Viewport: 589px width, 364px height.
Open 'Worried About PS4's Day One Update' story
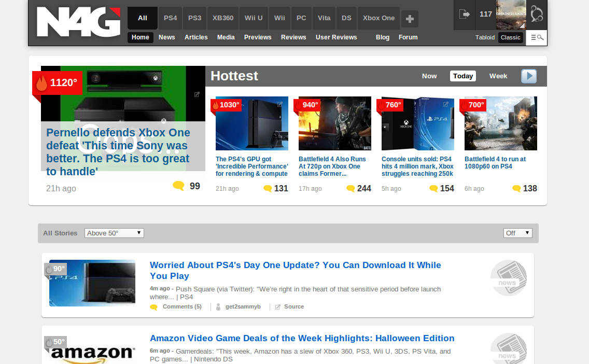(295, 271)
